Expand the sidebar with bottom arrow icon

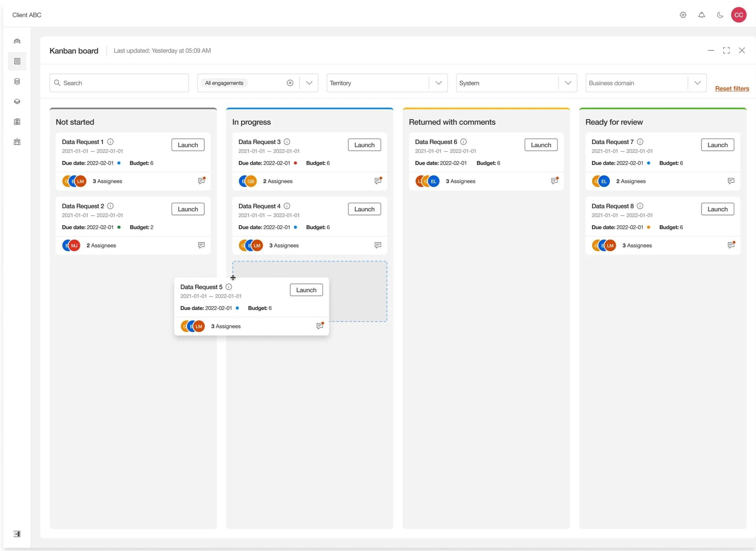(17, 534)
